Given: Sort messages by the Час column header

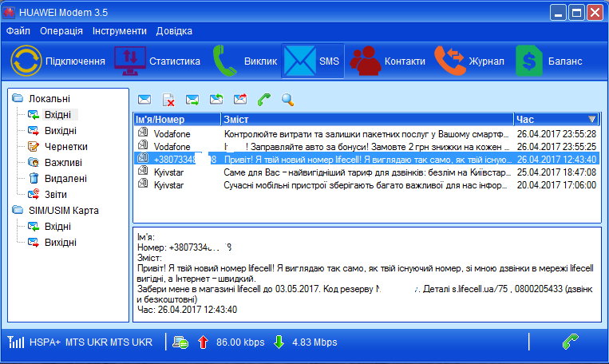Looking at the screenshot, I should [556, 119].
